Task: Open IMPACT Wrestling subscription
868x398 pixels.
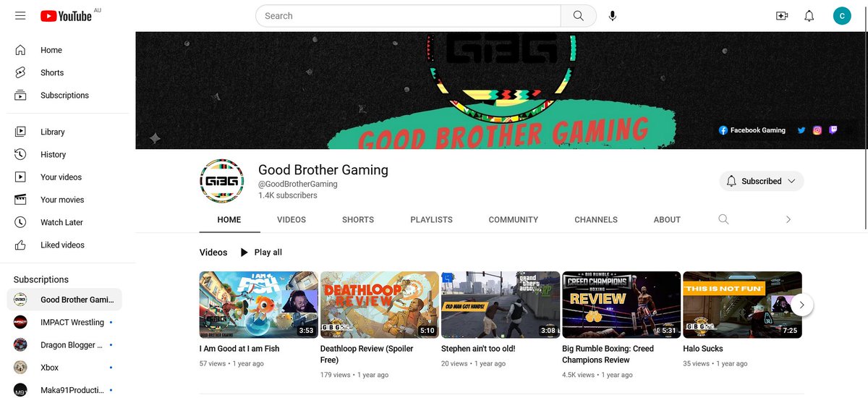Action: 64,322
